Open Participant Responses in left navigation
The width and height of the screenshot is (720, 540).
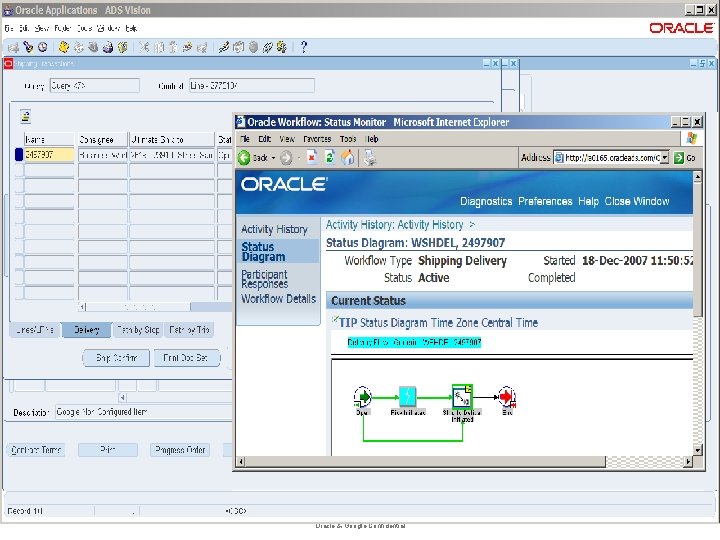pyautogui.click(x=264, y=279)
